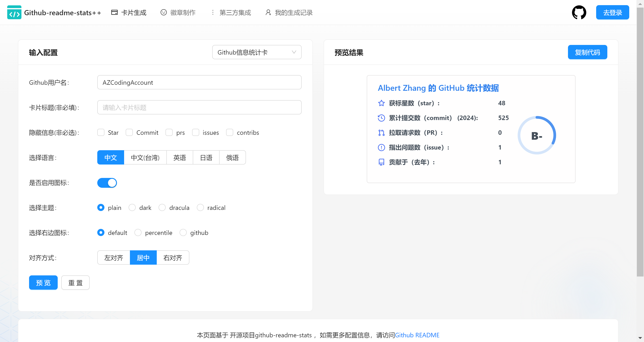Open GitHub via the octocat icon
Screen dimensions: 644x342
[579, 13]
